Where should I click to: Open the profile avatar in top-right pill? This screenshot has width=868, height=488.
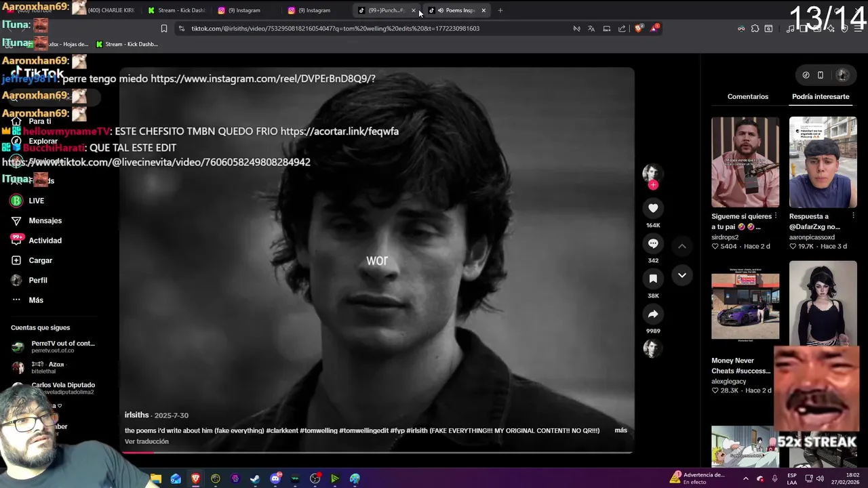pyautogui.click(x=842, y=75)
